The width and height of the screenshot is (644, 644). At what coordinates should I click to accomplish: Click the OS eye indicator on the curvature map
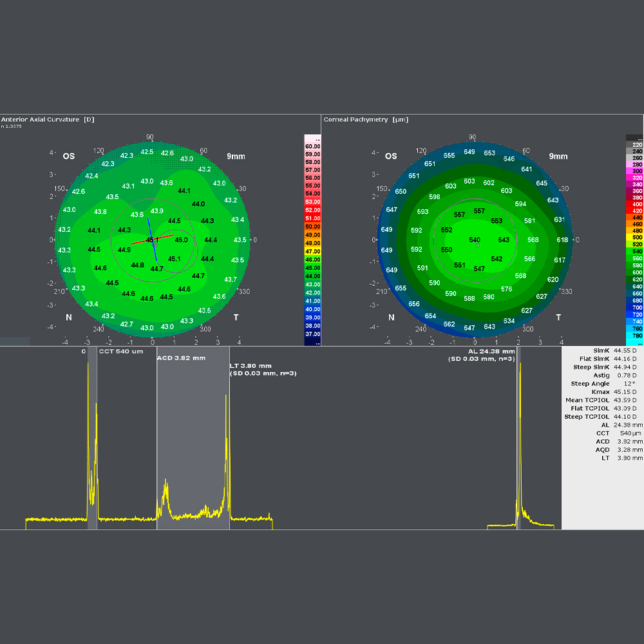pos(68,156)
